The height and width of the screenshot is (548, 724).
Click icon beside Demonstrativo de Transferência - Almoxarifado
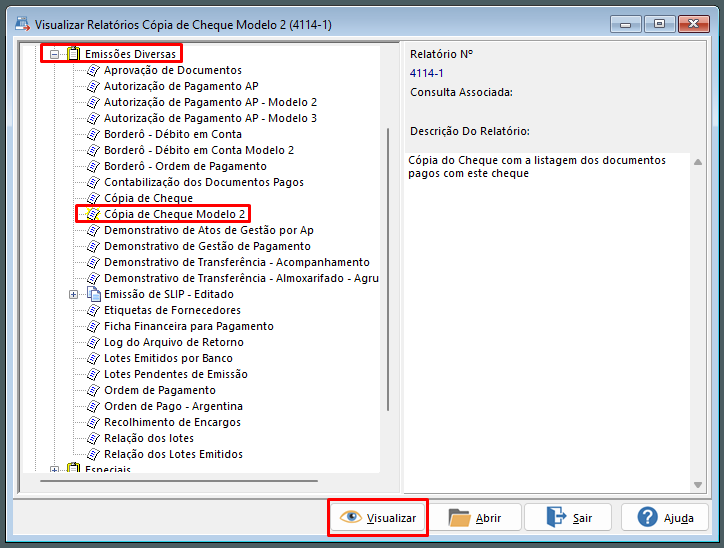tap(94, 278)
